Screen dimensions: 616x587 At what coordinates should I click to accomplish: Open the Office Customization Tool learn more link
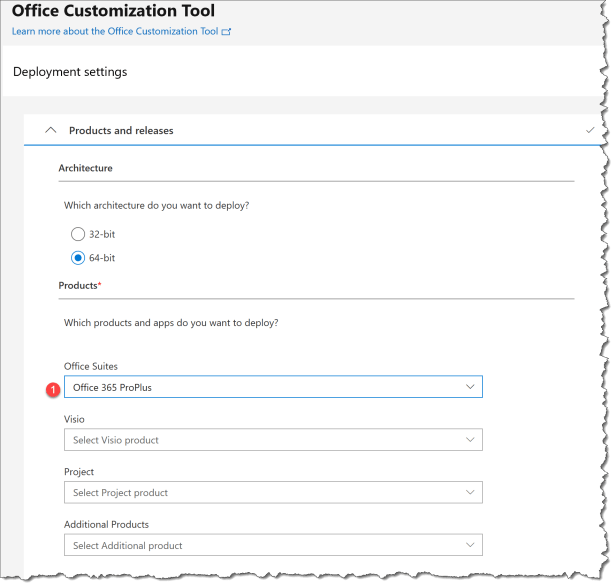(115, 31)
